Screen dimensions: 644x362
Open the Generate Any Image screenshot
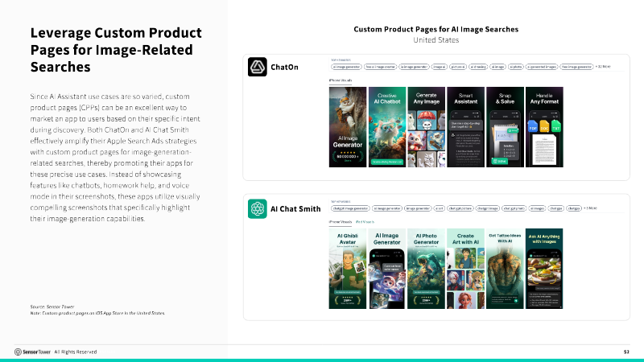coord(427,127)
